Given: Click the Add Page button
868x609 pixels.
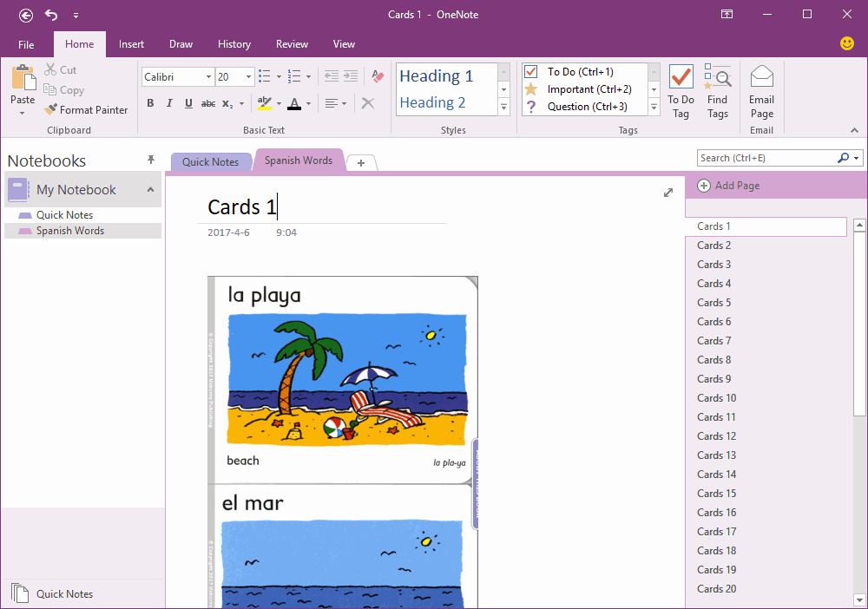Looking at the screenshot, I should [728, 186].
